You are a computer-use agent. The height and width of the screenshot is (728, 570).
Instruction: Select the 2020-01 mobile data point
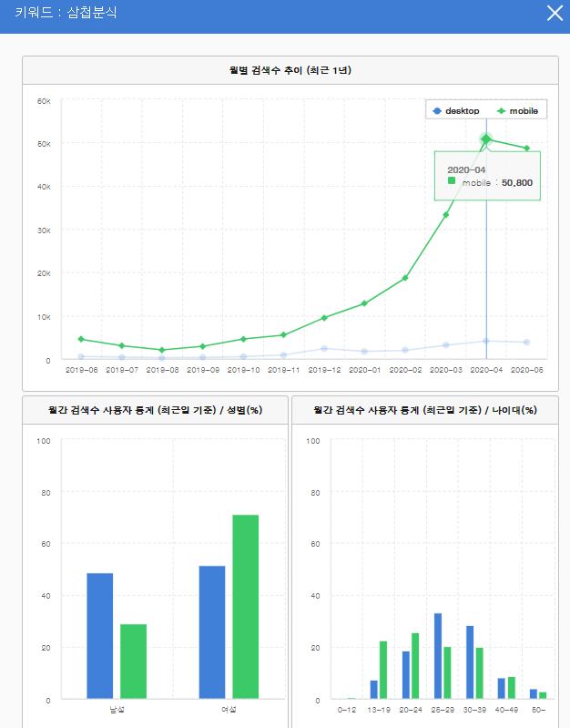(364, 303)
